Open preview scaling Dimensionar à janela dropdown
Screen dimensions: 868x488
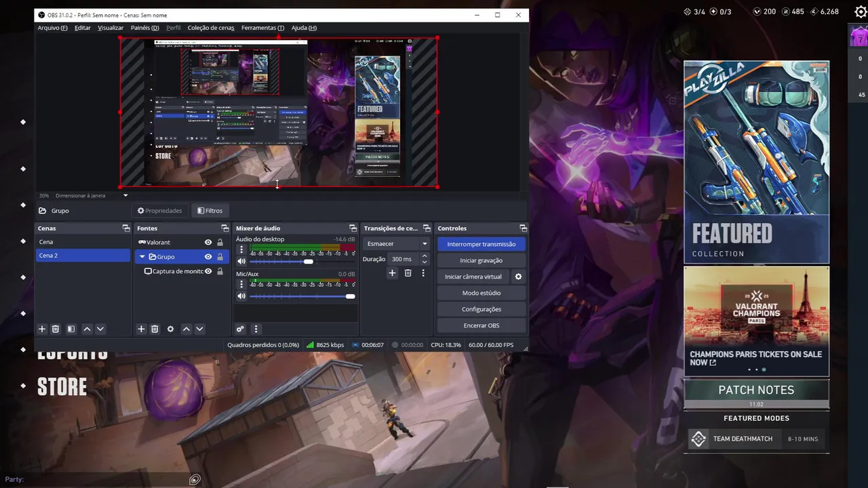tap(92, 196)
